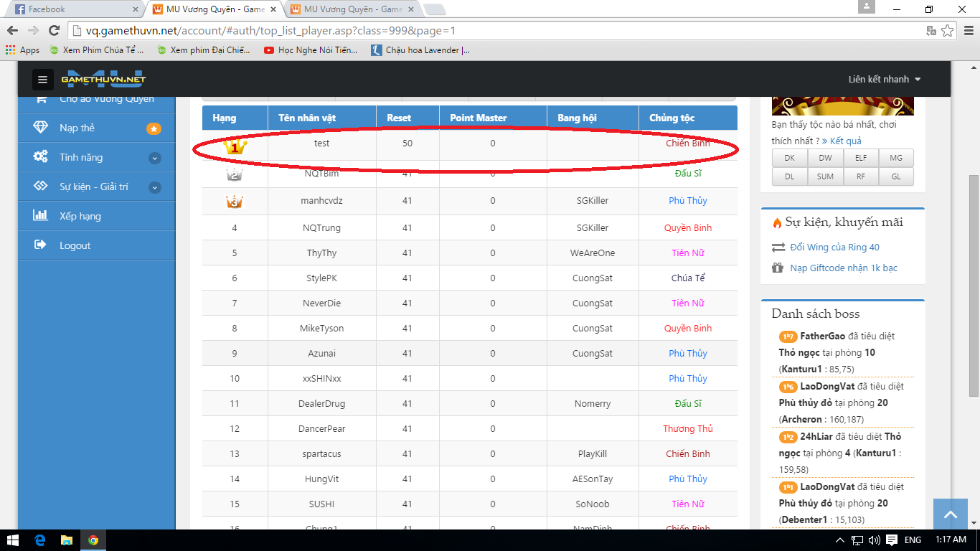The height and width of the screenshot is (551, 980).
Task: Open the Xếp hạng sidebar menu item
Action: [80, 216]
